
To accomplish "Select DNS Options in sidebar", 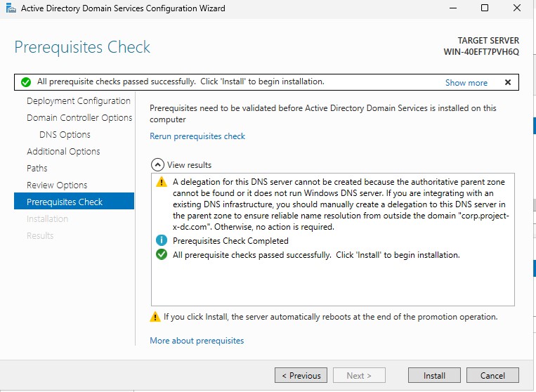I will [x=65, y=135].
